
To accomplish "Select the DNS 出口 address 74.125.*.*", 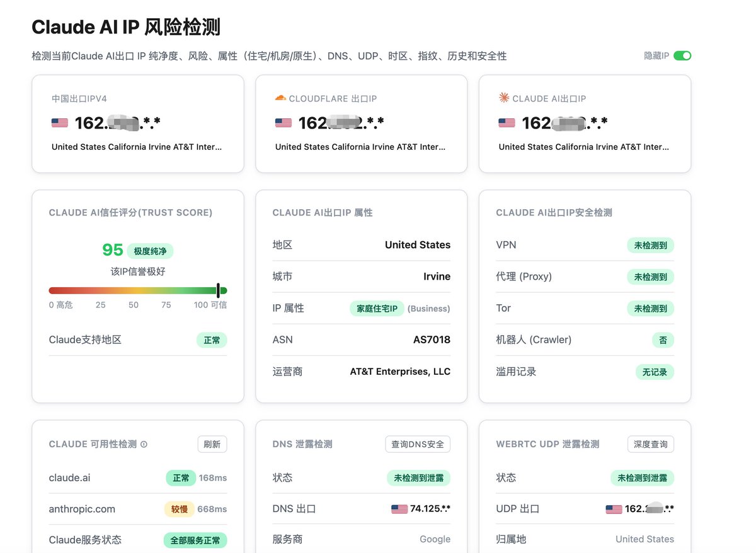I will [x=430, y=509].
